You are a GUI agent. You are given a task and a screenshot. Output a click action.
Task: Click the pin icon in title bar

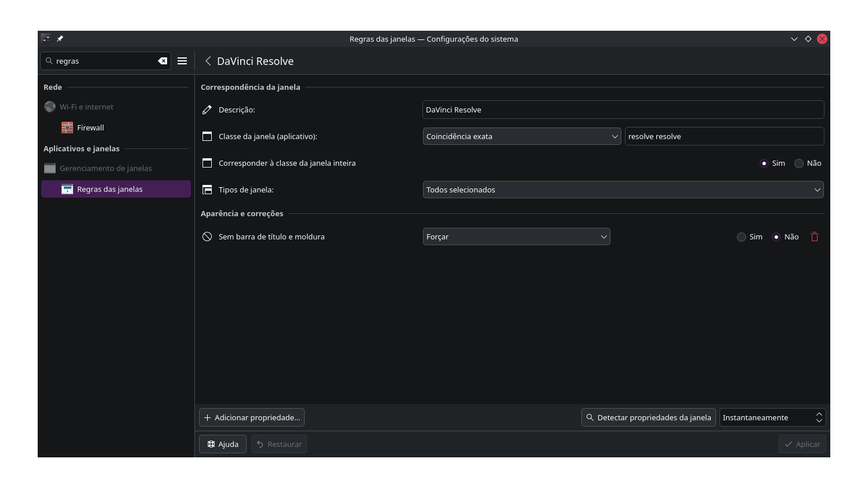[60, 39]
